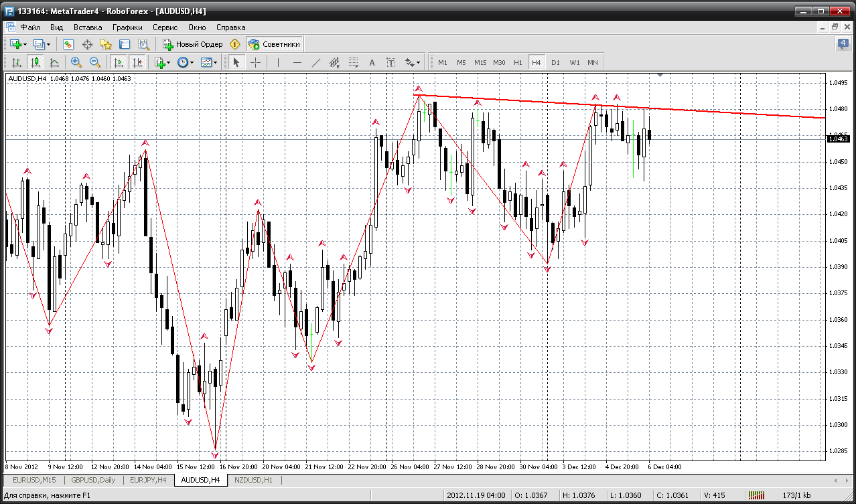Click the Новый Ордер button
Viewport: 856px width, 504px height.
click(193, 44)
